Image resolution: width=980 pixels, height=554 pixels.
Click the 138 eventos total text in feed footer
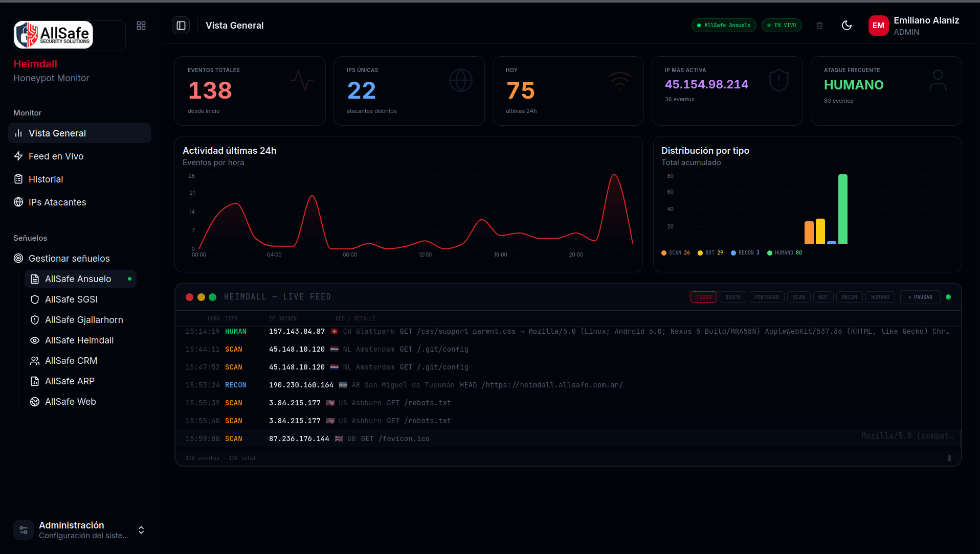click(x=221, y=458)
